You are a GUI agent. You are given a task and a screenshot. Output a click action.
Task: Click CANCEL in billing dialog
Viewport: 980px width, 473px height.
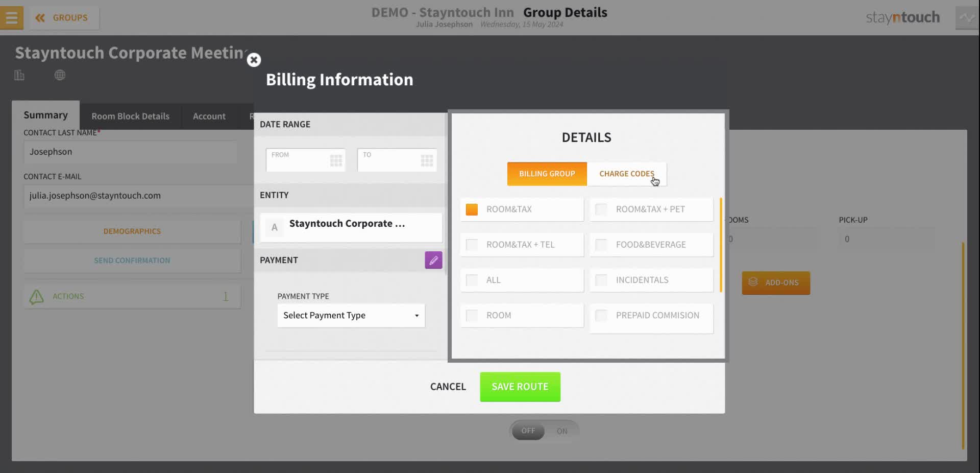448,387
